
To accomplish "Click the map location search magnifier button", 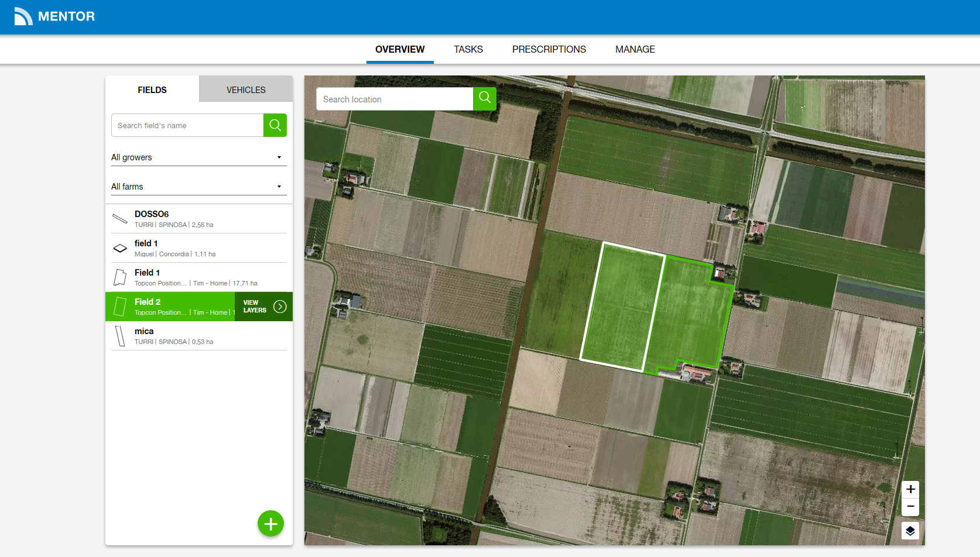I will [x=485, y=98].
